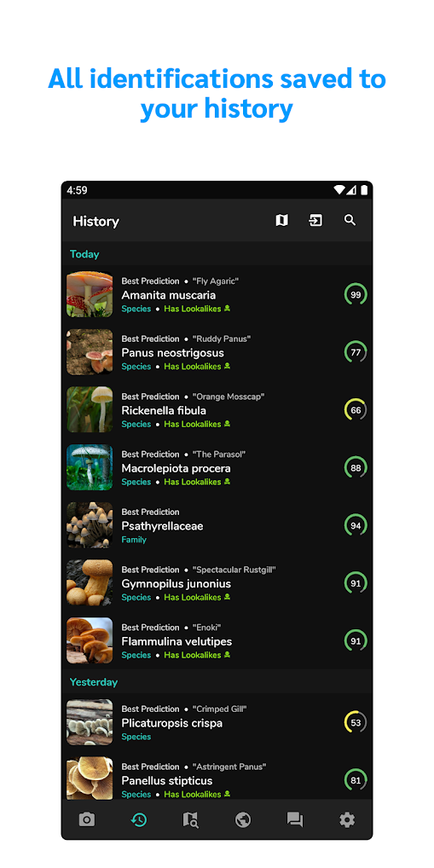Open the Macrolepiota procera identification
This screenshot has width=434, height=868.
(217, 468)
